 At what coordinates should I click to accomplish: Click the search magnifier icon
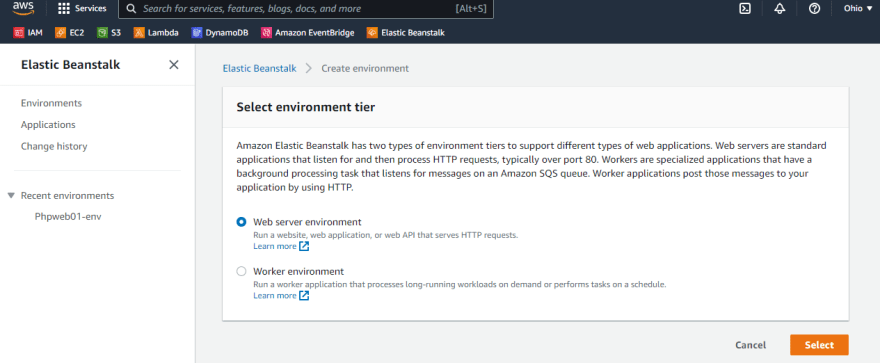tap(131, 9)
